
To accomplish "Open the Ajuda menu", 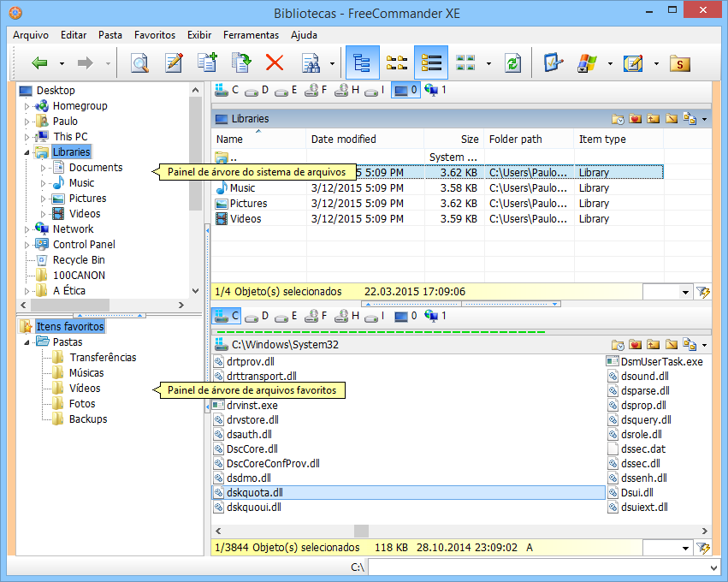I will 304,35.
